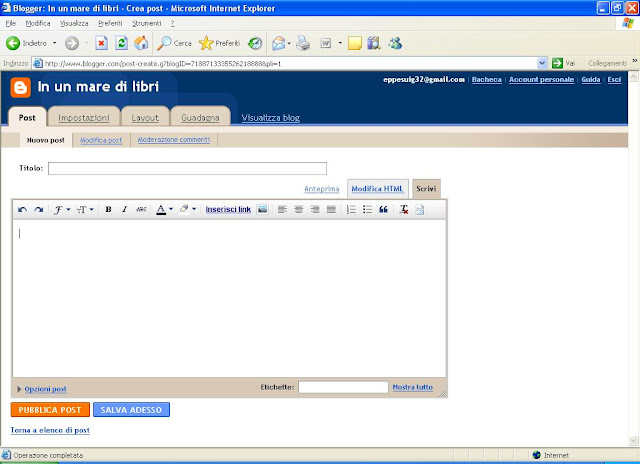Click the last icon in editor toolbar
640x464 pixels.
[420, 209]
